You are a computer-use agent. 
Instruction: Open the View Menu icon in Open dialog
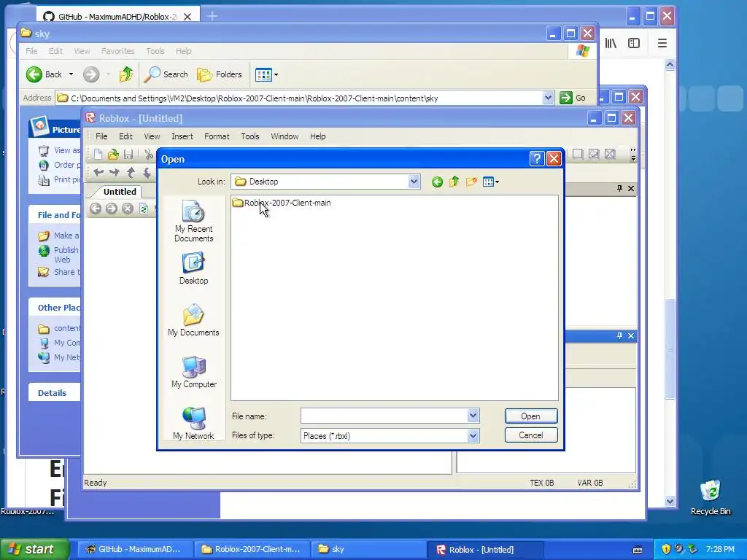pos(491,182)
